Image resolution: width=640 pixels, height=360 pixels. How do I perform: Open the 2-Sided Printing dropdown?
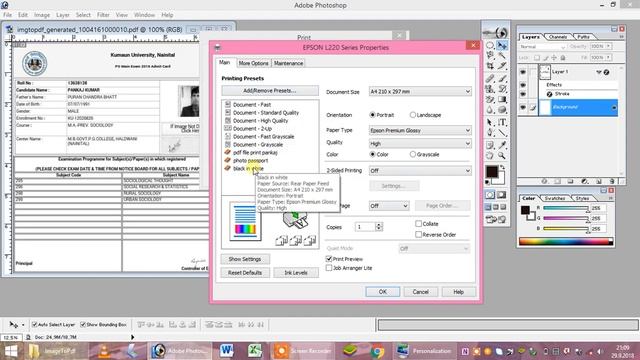click(x=420, y=171)
